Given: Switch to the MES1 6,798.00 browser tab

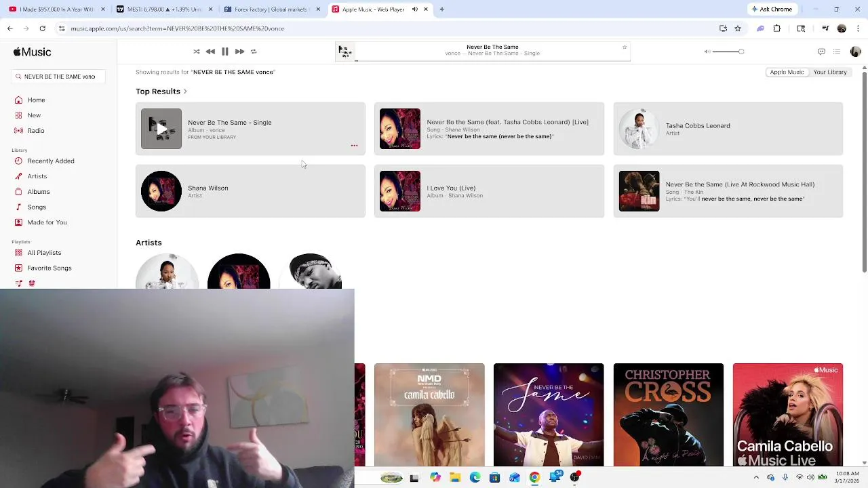Looking at the screenshot, I should pyautogui.click(x=165, y=9).
